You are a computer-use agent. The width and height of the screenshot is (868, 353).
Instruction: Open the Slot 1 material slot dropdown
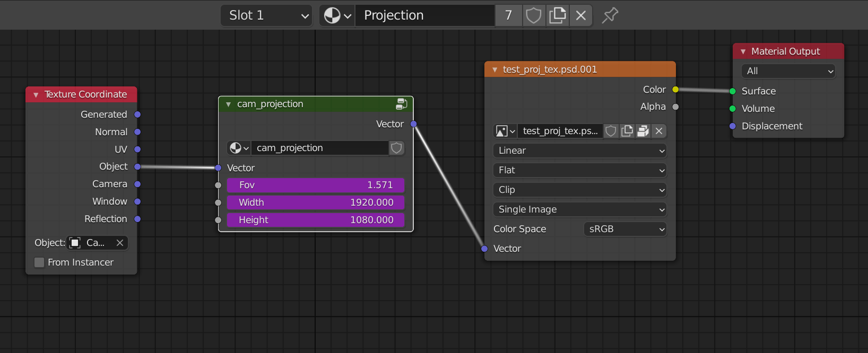(x=266, y=15)
